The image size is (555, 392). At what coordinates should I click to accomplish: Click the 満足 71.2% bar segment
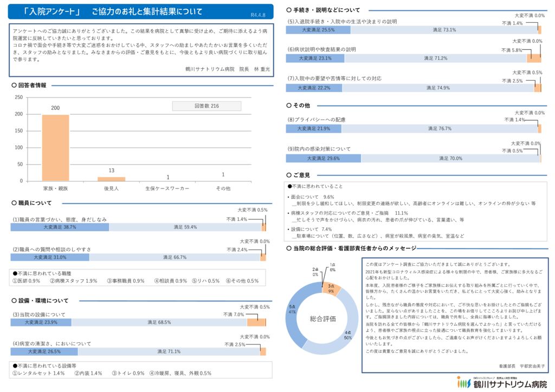click(x=436, y=58)
